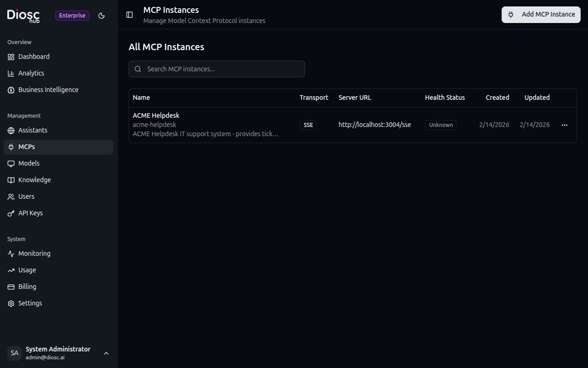Open the Monitoring pulse icon
Image resolution: width=588 pixels, height=368 pixels.
(x=11, y=253)
